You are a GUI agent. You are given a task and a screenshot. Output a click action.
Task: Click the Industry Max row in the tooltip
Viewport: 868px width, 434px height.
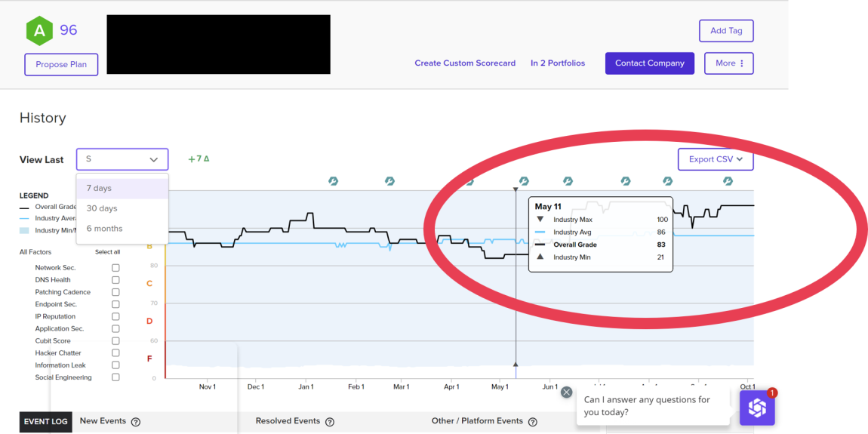click(601, 219)
